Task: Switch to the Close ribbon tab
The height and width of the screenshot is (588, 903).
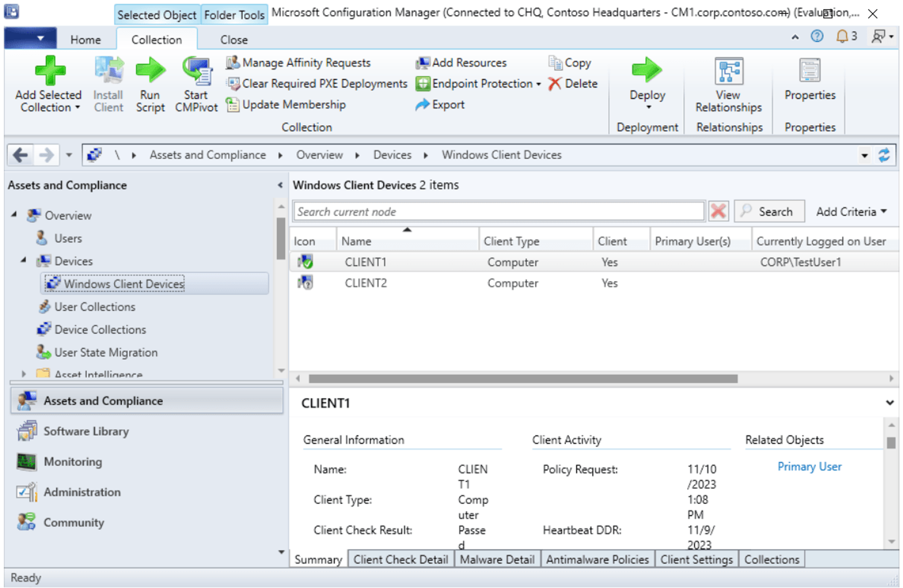Action: click(x=234, y=40)
